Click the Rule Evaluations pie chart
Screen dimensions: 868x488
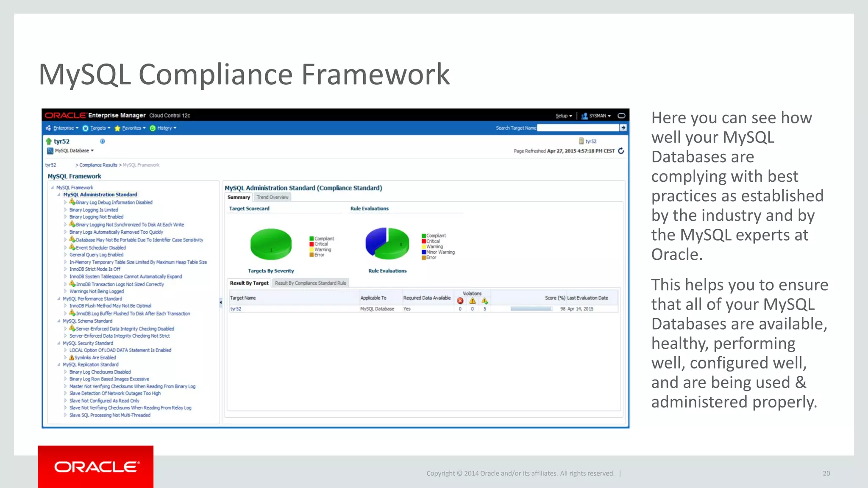[x=387, y=244]
